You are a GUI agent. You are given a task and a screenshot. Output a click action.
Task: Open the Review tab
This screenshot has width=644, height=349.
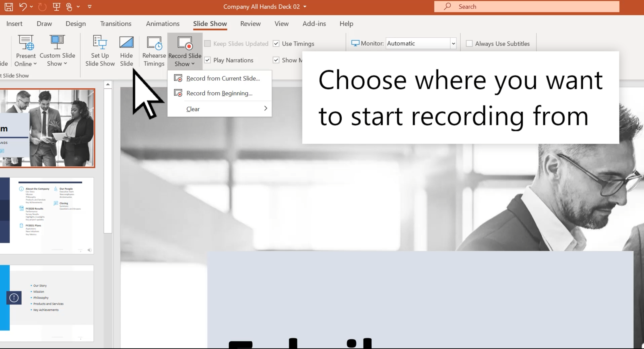point(250,24)
